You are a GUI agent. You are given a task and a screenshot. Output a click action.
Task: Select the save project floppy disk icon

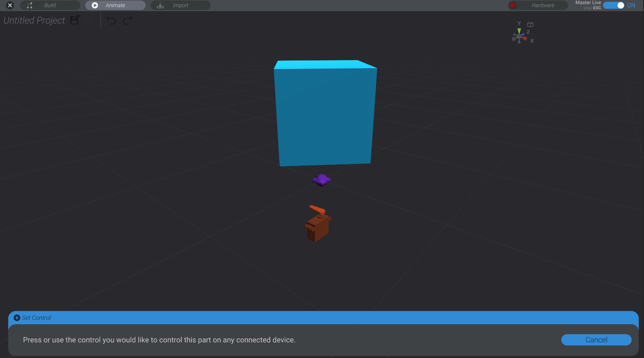click(x=74, y=20)
